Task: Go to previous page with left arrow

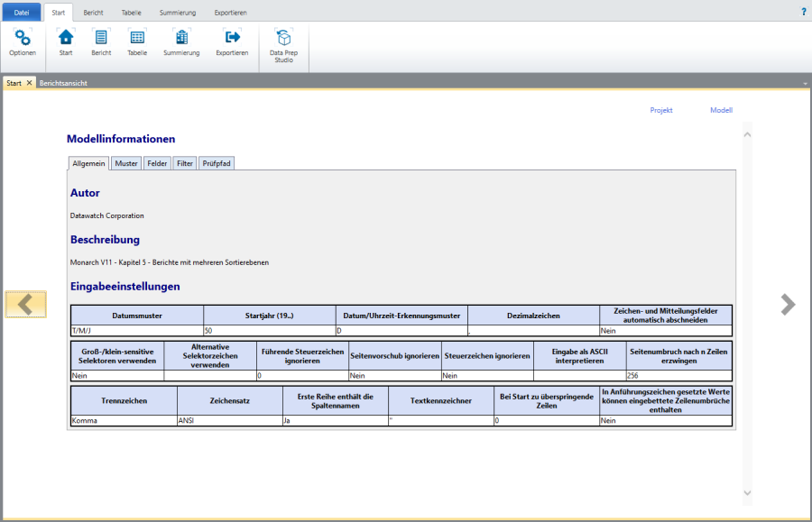Action: pos(25,305)
